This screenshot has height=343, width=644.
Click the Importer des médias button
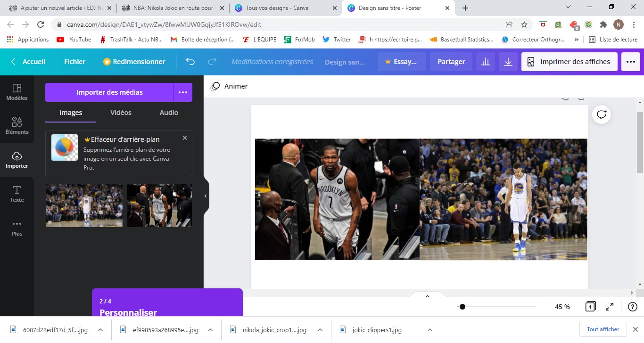click(109, 92)
